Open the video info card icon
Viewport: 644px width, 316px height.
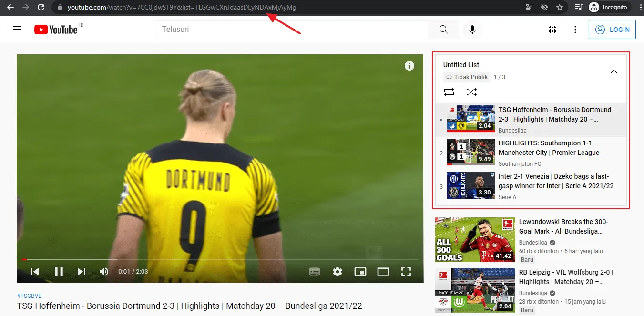click(x=409, y=66)
